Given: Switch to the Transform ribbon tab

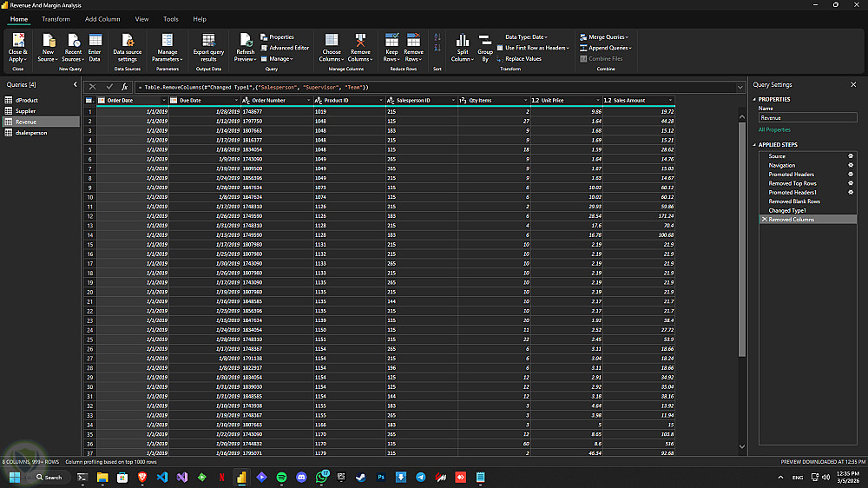Looking at the screenshot, I should [56, 18].
